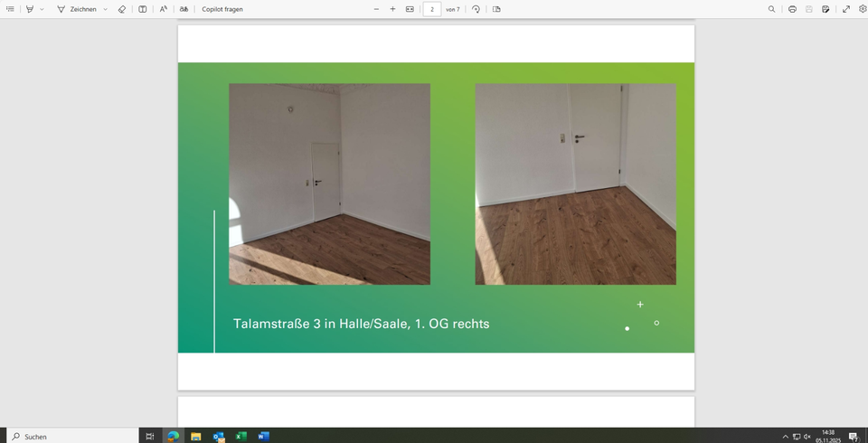
Task: Toggle the page view layout
Action: [496, 9]
